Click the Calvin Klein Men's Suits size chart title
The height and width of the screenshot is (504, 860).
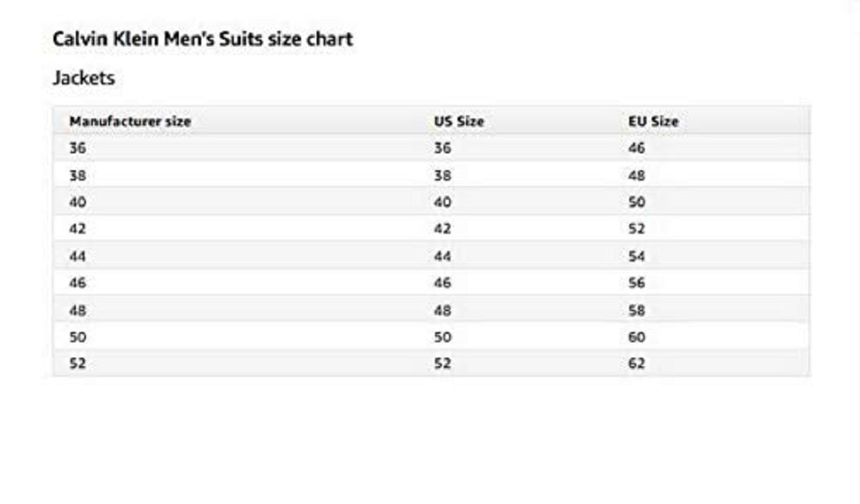tap(203, 39)
